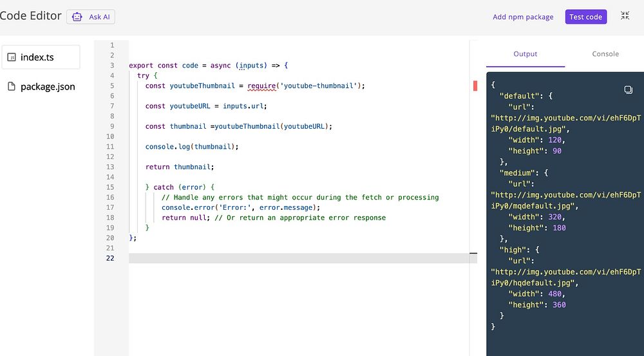The width and height of the screenshot is (644, 356).
Task: Click youtubeThumbnail(youtubeURL) call on line 9
Action: click(x=272, y=126)
